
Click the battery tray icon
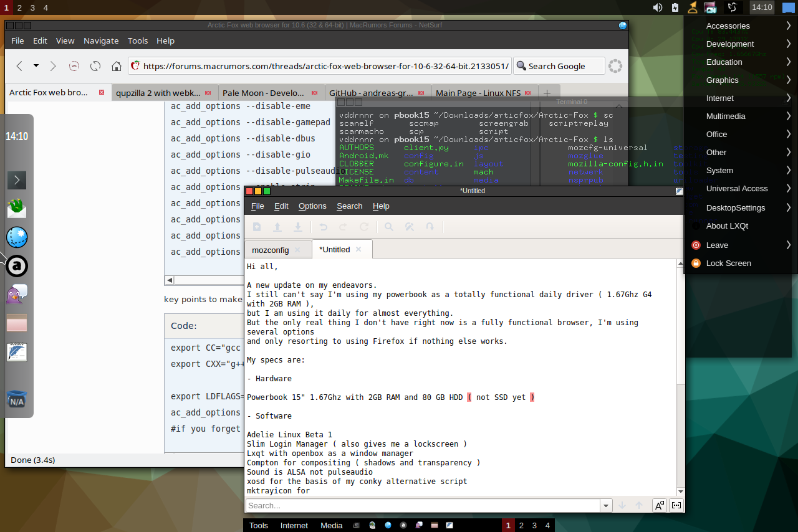pyautogui.click(x=675, y=7)
